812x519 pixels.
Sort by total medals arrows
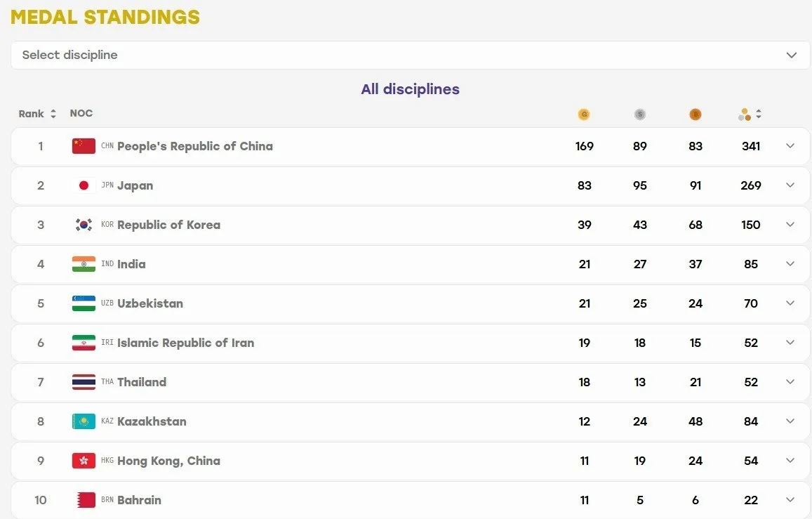(759, 114)
